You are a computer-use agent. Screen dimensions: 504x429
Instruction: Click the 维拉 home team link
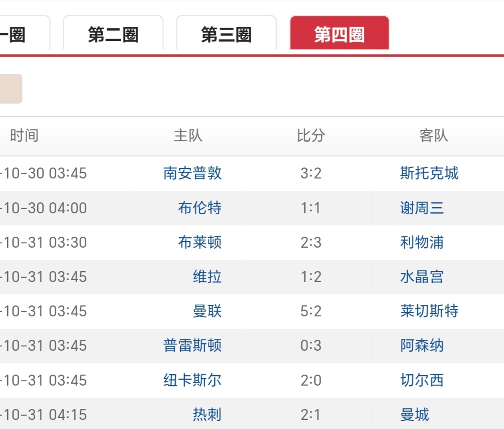(x=207, y=277)
